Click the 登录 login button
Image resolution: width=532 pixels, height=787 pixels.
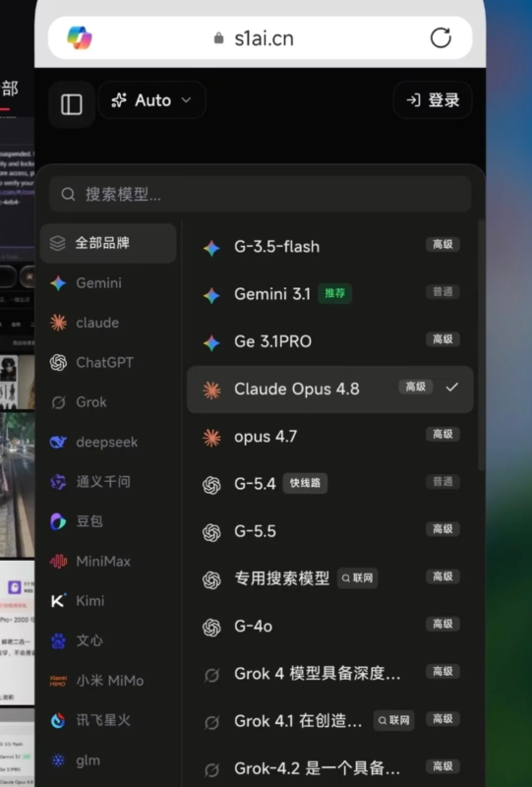point(433,100)
